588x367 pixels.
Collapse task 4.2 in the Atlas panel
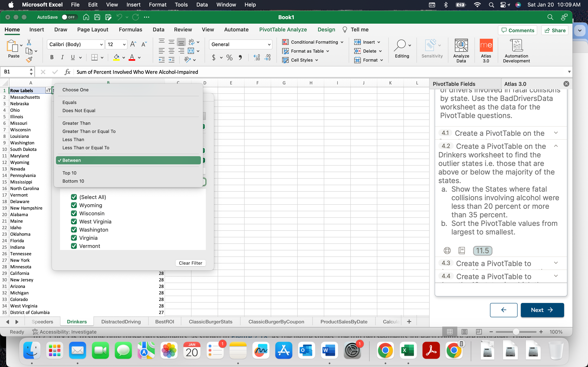pyautogui.click(x=556, y=146)
